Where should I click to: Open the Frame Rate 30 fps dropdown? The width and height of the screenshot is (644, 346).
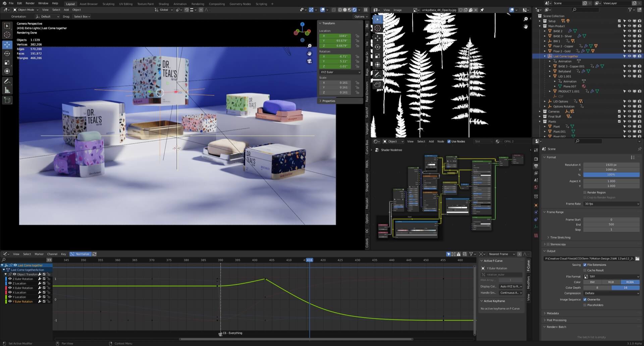[x=611, y=204]
